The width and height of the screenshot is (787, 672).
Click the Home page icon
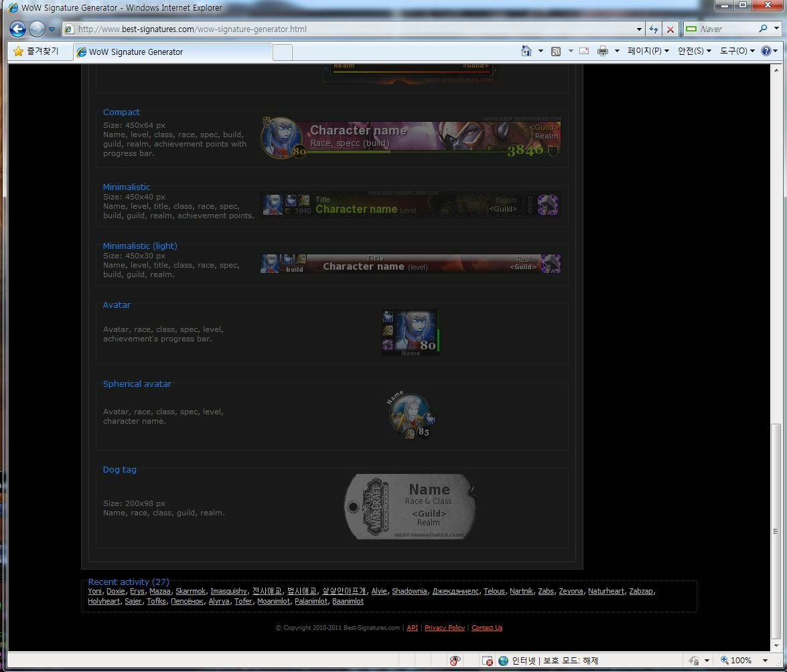point(526,52)
